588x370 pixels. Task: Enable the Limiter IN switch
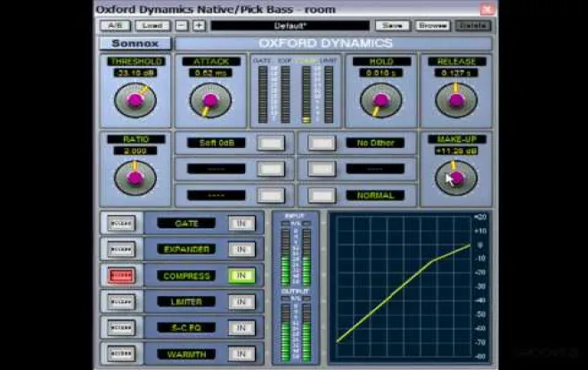[x=241, y=301]
